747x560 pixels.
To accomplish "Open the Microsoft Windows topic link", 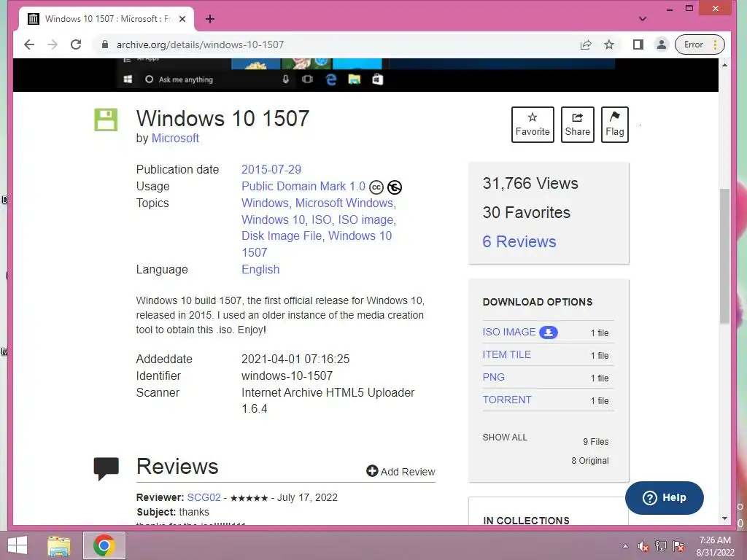I will [344, 203].
